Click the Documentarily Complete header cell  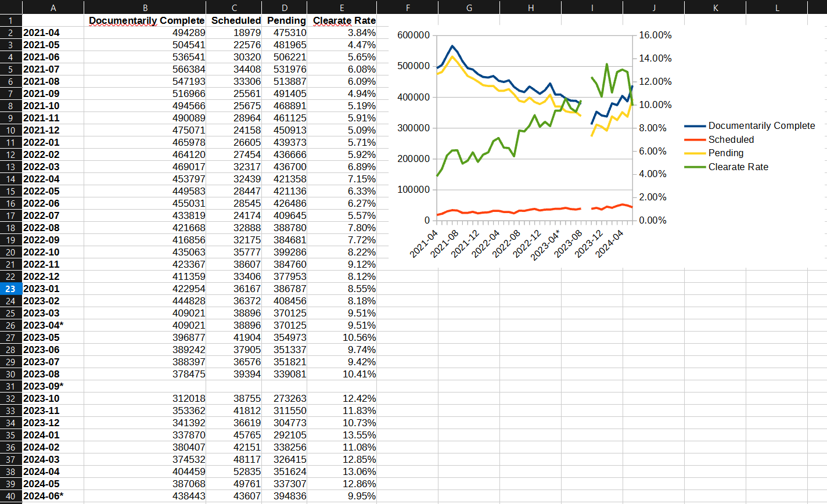[145, 20]
